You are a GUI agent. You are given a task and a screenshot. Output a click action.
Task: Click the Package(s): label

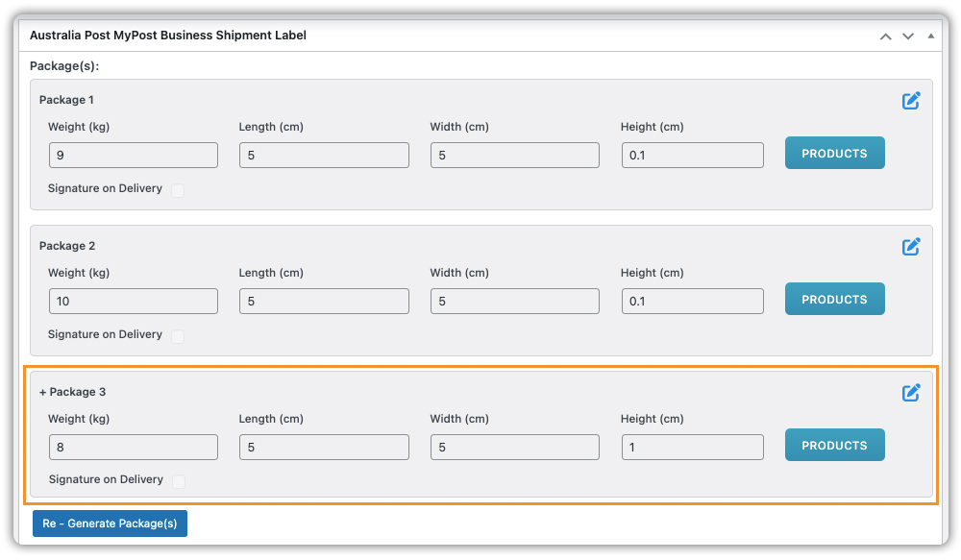(64, 66)
